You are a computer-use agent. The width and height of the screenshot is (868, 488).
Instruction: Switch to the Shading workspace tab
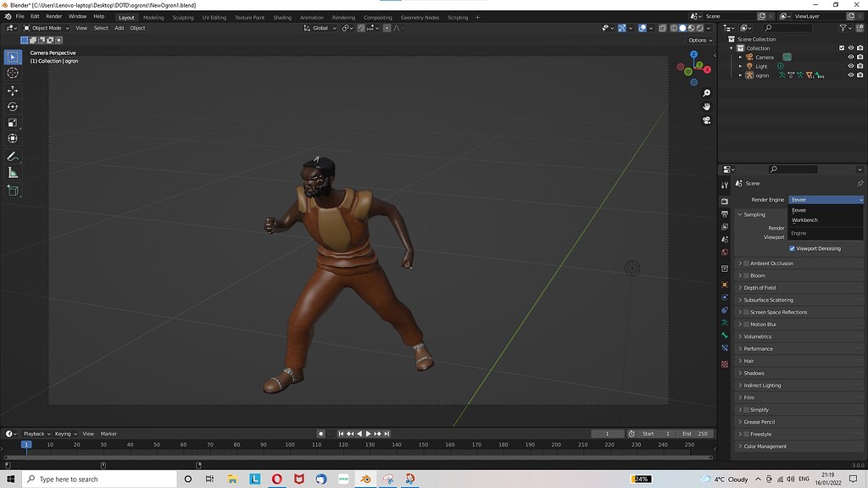(281, 18)
